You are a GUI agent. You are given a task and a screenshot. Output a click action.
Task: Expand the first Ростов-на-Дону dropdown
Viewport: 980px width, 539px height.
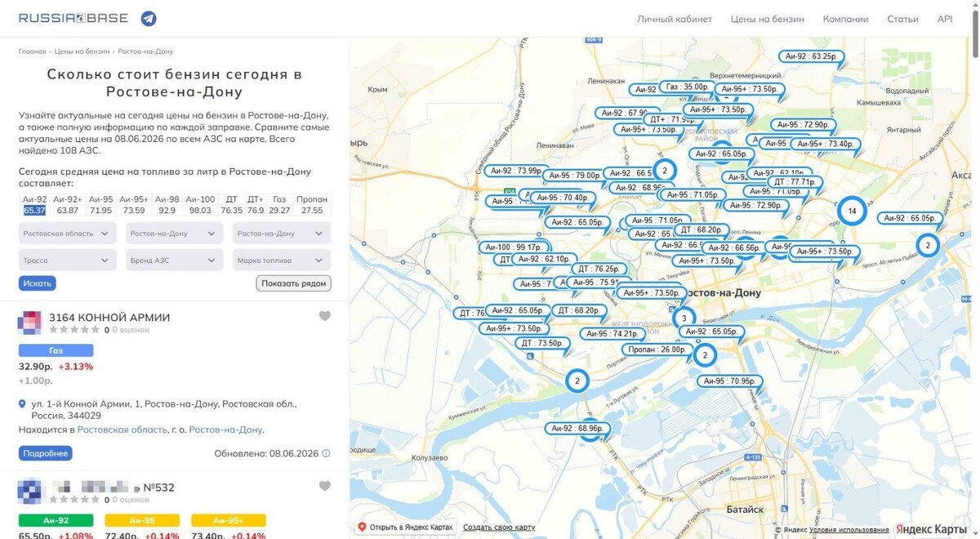point(175,234)
